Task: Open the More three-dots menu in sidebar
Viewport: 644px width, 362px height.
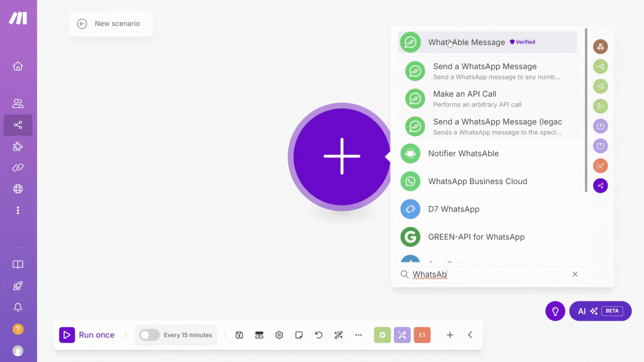Action: click(18, 210)
